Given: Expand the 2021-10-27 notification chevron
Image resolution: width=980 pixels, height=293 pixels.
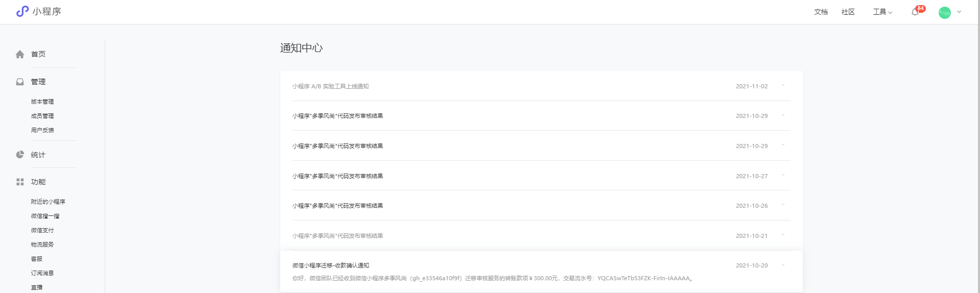Looking at the screenshot, I should pyautogui.click(x=783, y=175).
